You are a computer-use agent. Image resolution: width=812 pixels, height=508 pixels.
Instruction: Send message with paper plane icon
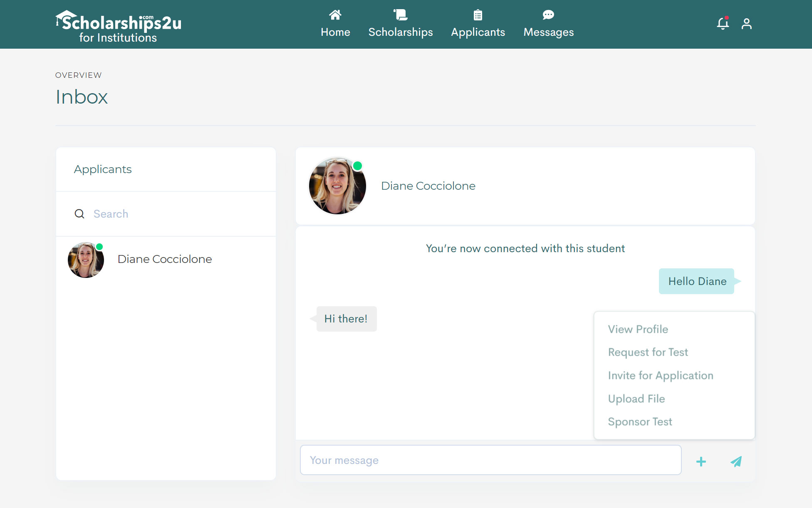tap(736, 461)
